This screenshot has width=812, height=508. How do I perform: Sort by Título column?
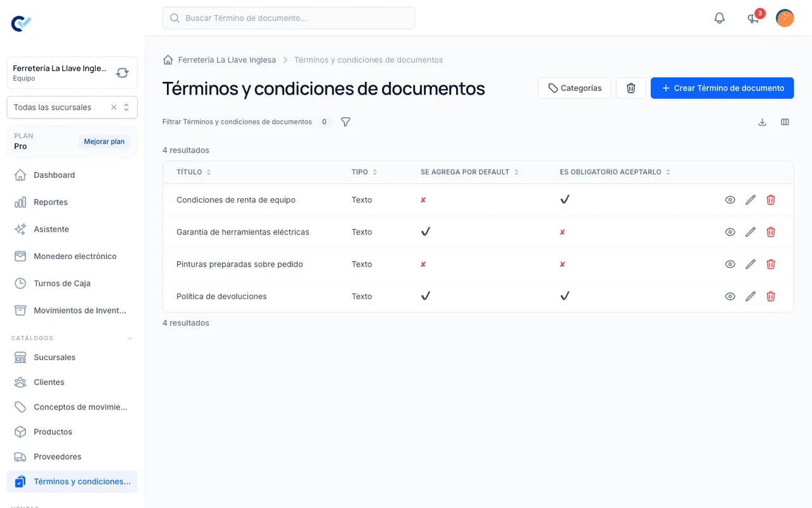tap(194, 172)
